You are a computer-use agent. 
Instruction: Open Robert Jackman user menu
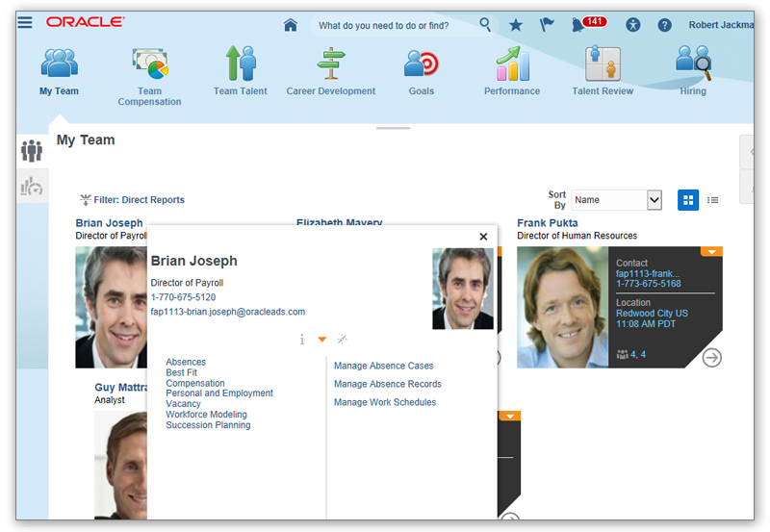tap(721, 25)
